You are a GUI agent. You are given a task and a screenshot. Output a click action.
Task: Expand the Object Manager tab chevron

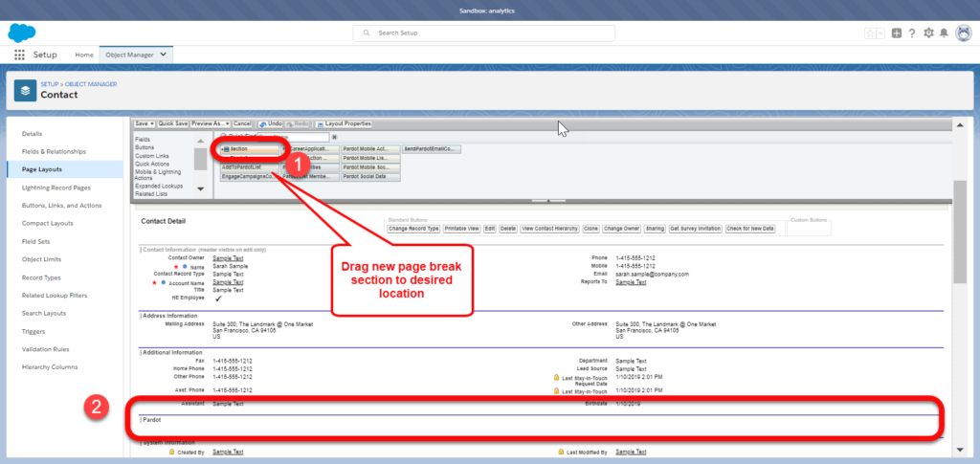(x=163, y=55)
